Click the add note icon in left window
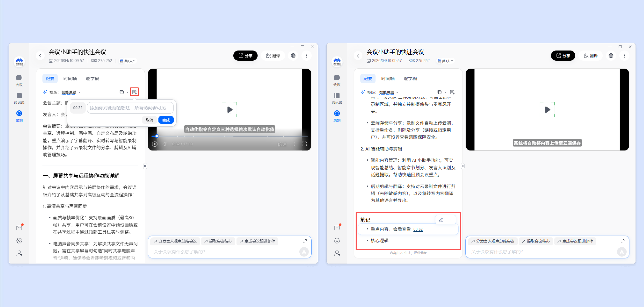 tap(134, 92)
